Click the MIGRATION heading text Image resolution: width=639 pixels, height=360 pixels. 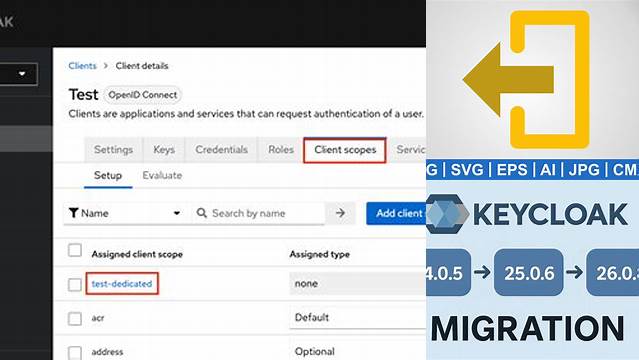[x=527, y=329]
